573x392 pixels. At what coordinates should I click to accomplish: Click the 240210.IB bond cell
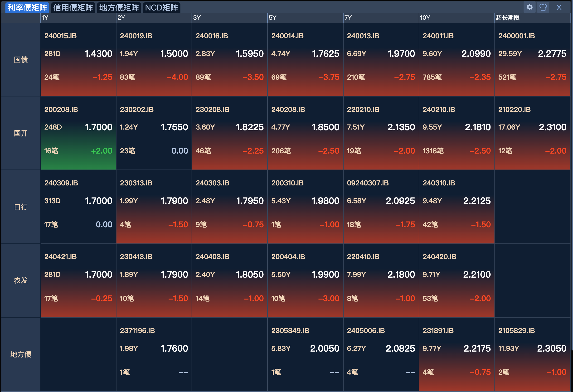tap(456, 133)
